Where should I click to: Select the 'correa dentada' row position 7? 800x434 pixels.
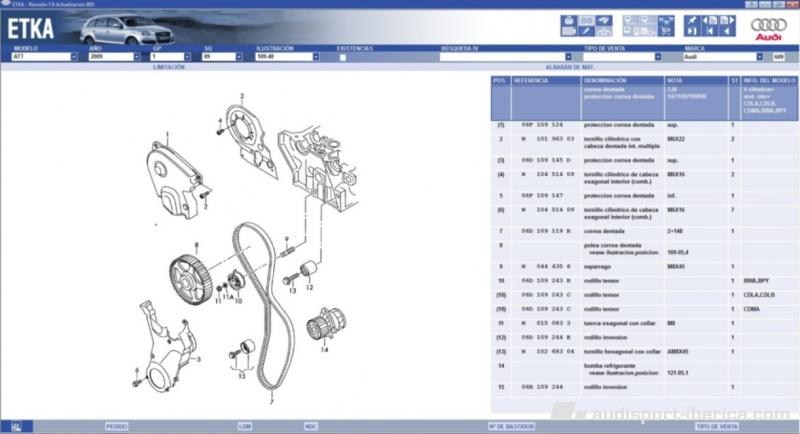pyautogui.click(x=644, y=231)
